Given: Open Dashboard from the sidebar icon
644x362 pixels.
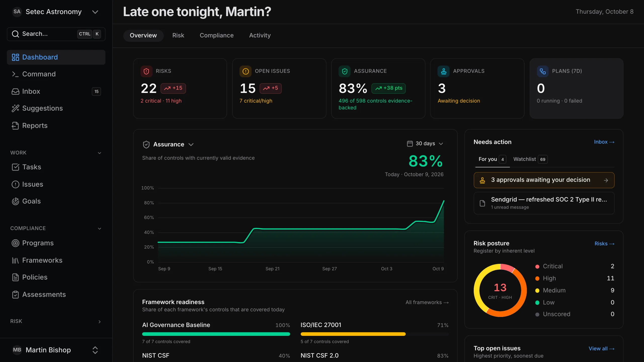Looking at the screenshot, I should (15, 57).
